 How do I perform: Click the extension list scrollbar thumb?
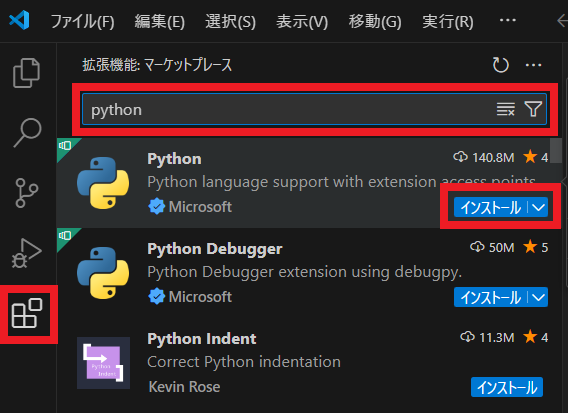(x=556, y=151)
